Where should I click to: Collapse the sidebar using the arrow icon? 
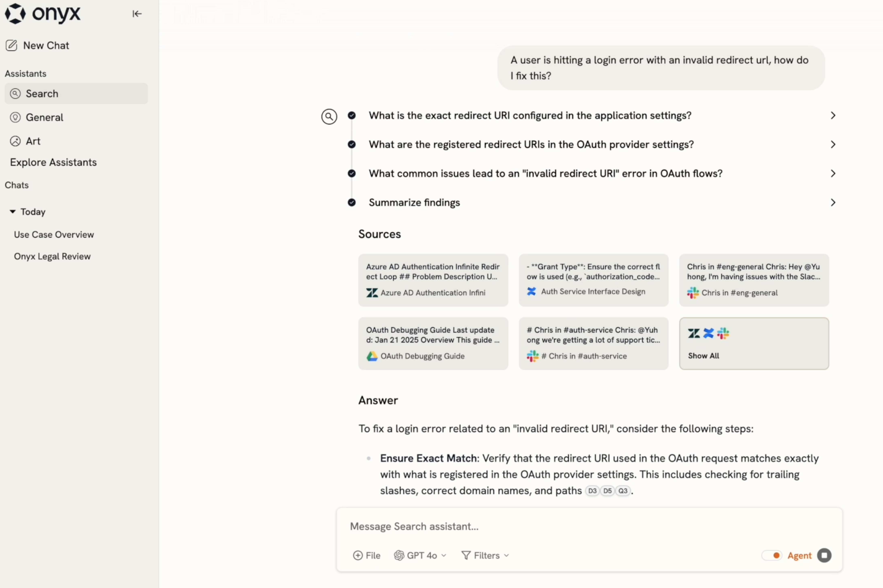137,14
